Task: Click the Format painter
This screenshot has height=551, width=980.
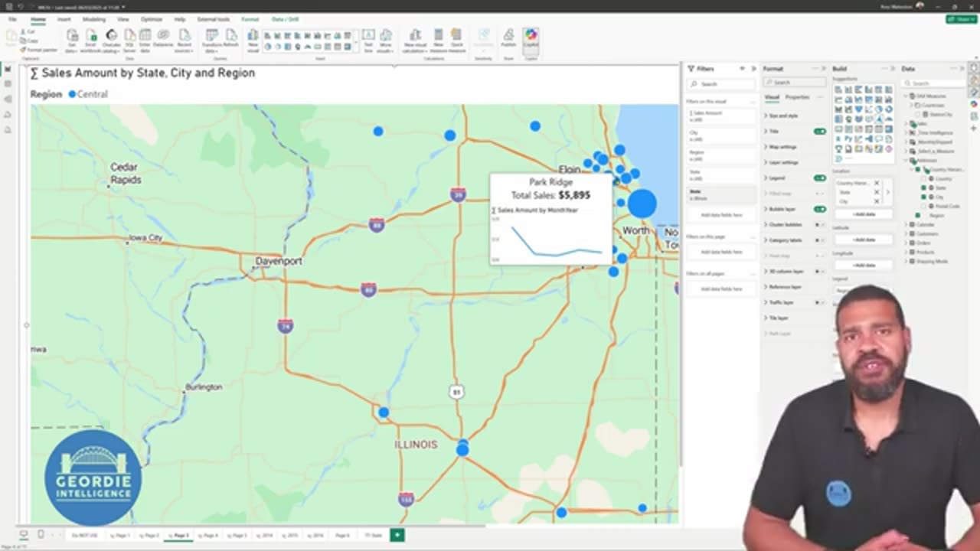Action: click(x=38, y=50)
